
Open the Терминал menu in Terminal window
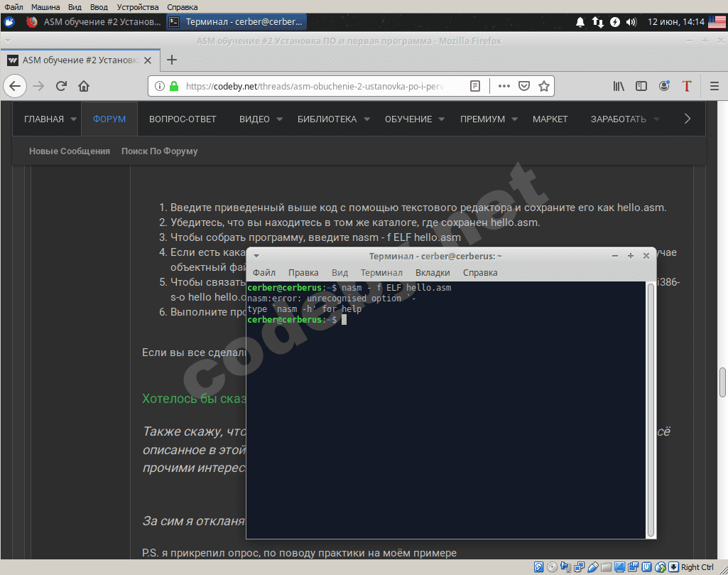coord(381,273)
